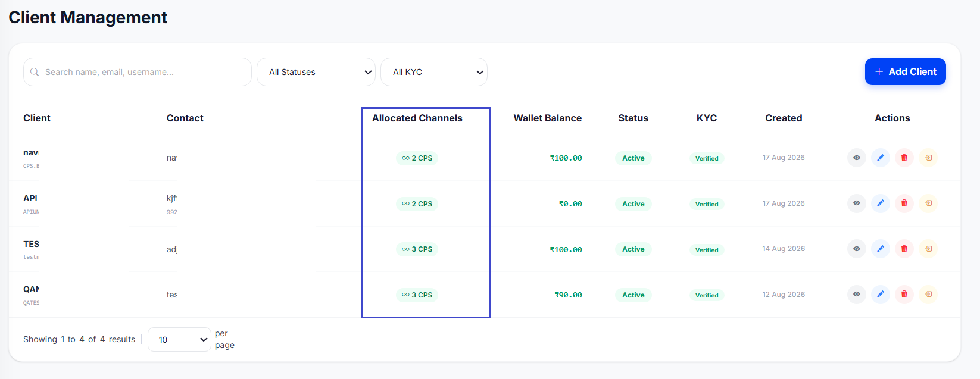Click the Actions column header
The image size is (980, 379).
pos(892,118)
